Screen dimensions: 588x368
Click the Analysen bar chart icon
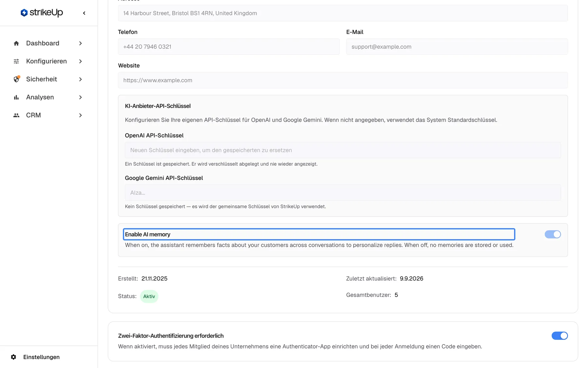pos(16,97)
